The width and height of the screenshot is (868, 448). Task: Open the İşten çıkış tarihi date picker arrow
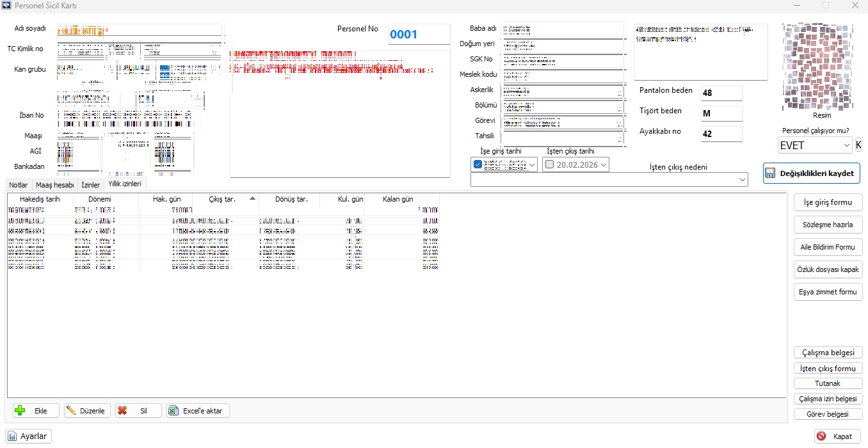pos(603,164)
